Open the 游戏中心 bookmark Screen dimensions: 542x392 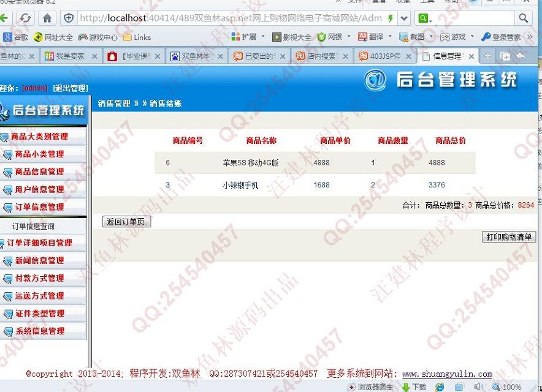click(97, 37)
